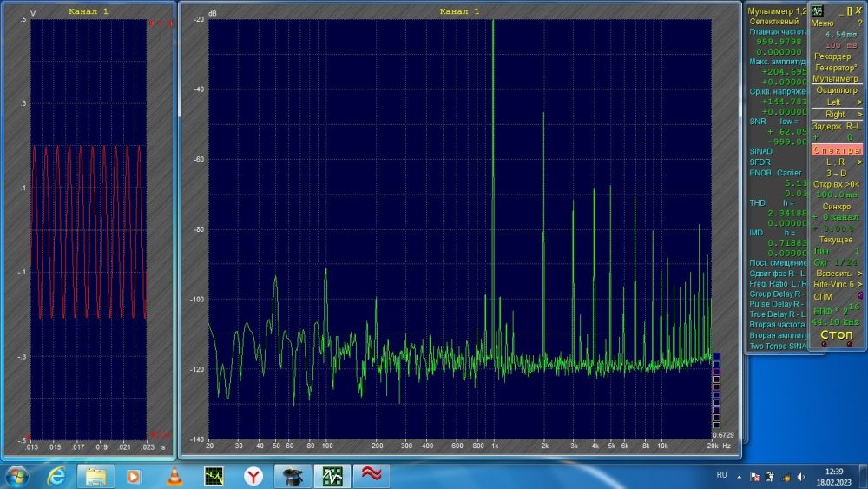This screenshot has width=868, height=489.
Task: Open Windows Explorer folder icon in taskbar
Action: pos(95,476)
